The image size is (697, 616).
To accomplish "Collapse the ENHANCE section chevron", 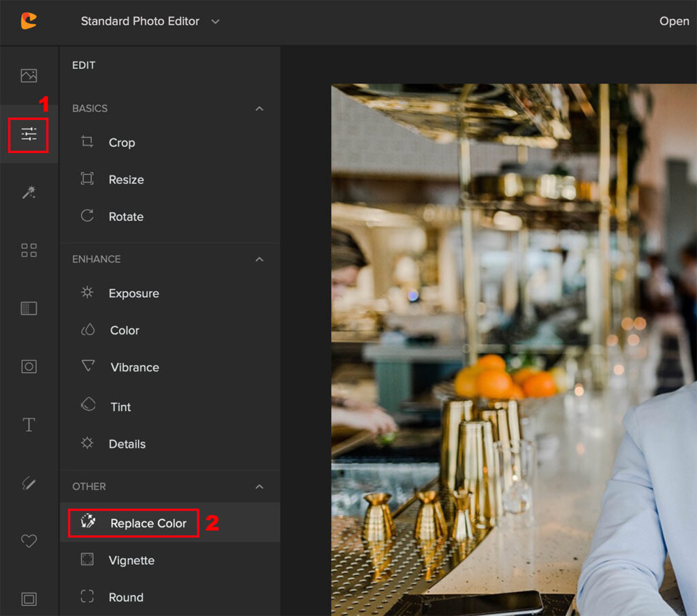I will [x=259, y=259].
